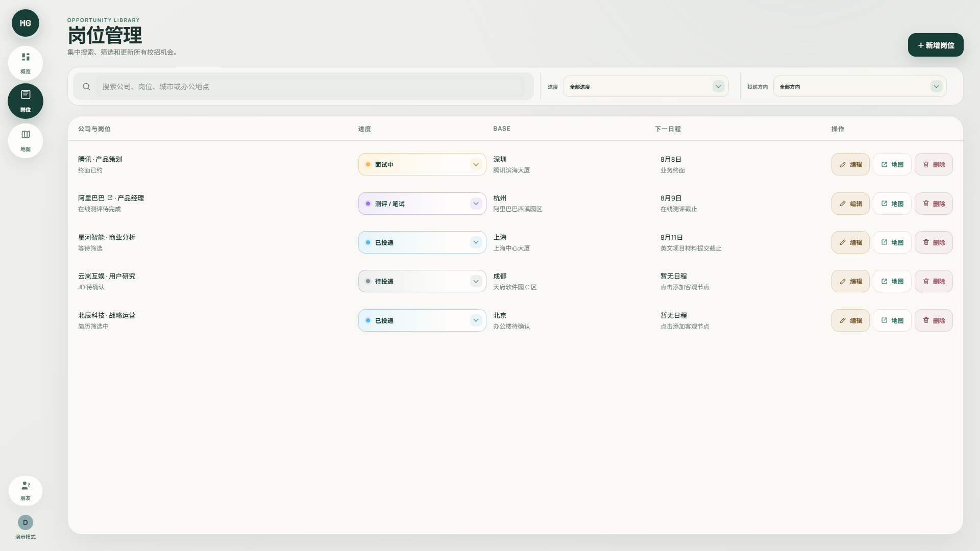
Task: Click the BASE column header
Action: (x=502, y=129)
